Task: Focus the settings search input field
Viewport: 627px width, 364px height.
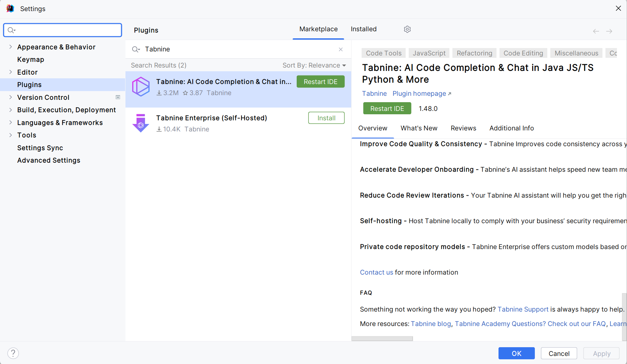Action: click(63, 30)
